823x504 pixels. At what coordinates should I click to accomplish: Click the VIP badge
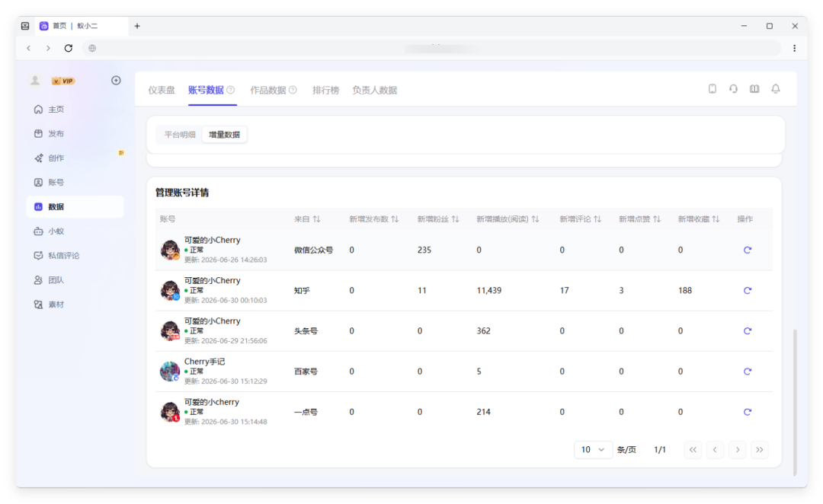click(63, 81)
